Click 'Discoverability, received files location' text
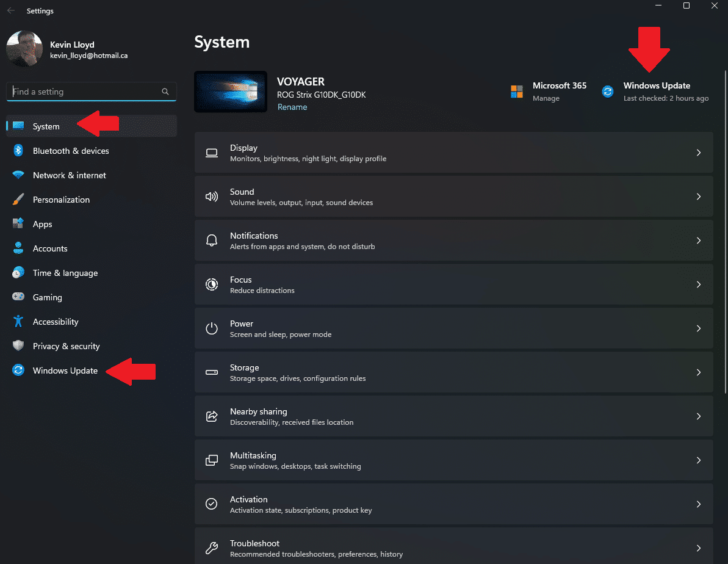This screenshot has height=564, width=728. [292, 422]
